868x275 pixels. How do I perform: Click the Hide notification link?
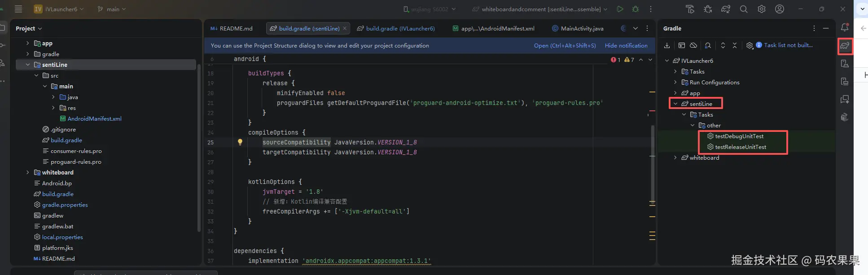626,45
